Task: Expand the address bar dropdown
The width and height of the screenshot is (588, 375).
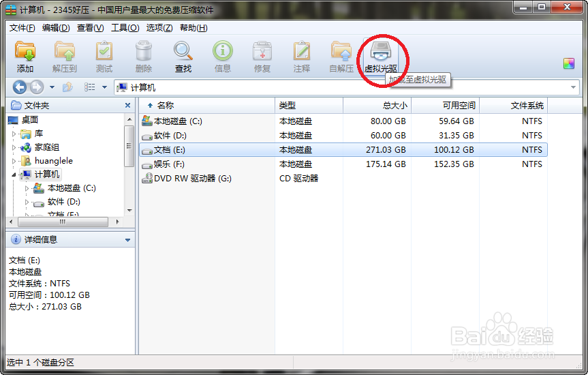Action: pyautogui.click(x=573, y=87)
